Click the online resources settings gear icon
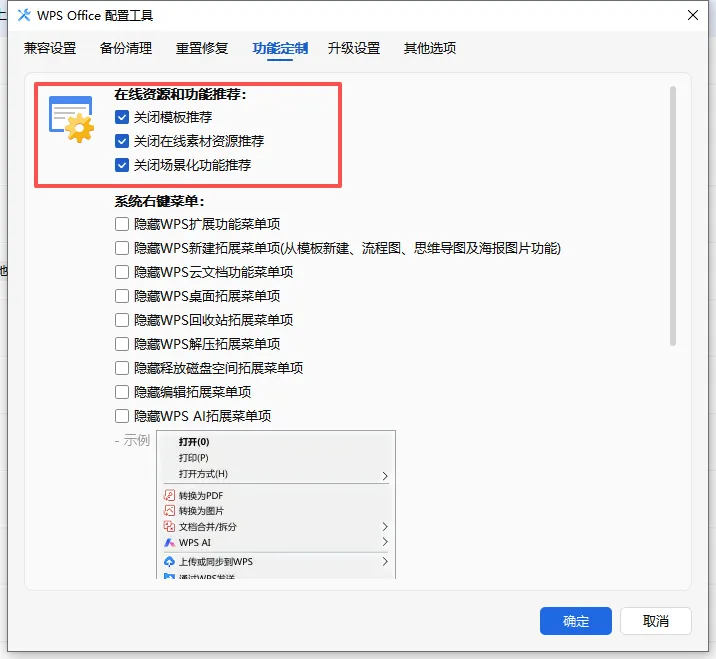 [72, 119]
